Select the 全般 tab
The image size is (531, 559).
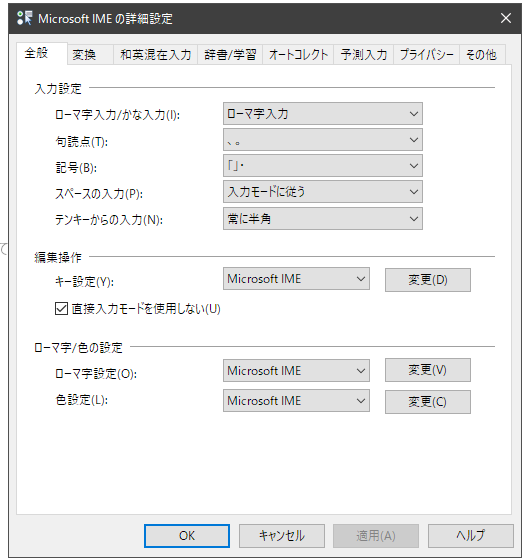pos(42,53)
